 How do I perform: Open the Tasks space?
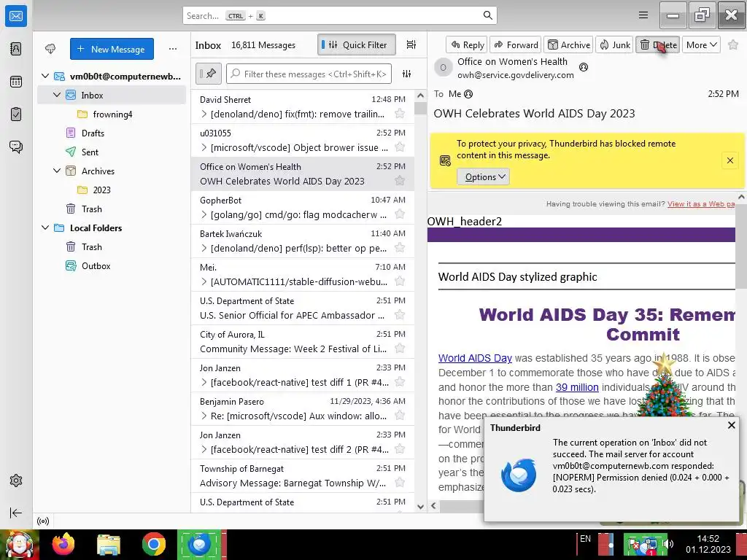pyautogui.click(x=16, y=114)
